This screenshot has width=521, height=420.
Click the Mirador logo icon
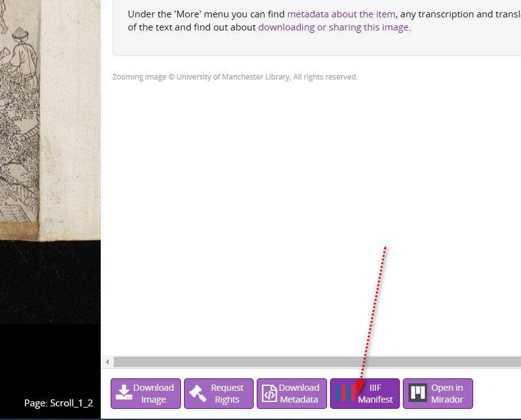point(417,393)
